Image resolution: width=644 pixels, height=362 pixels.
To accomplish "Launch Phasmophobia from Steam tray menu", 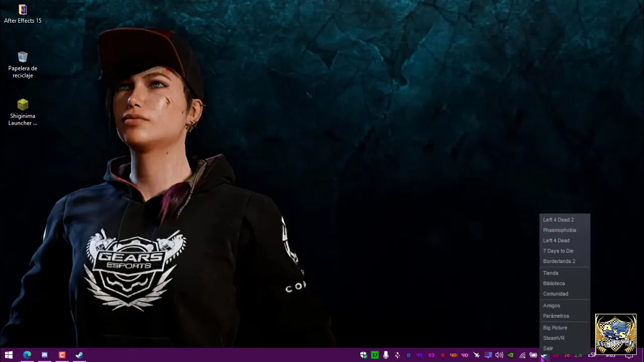I will point(564,230).
